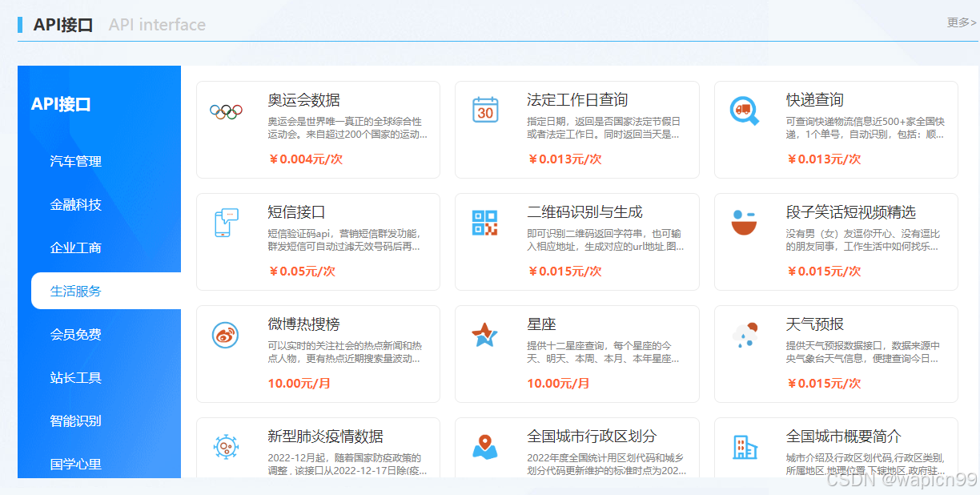Click the weather cloud rain icon
Image resolution: width=980 pixels, height=495 pixels.
[745, 335]
